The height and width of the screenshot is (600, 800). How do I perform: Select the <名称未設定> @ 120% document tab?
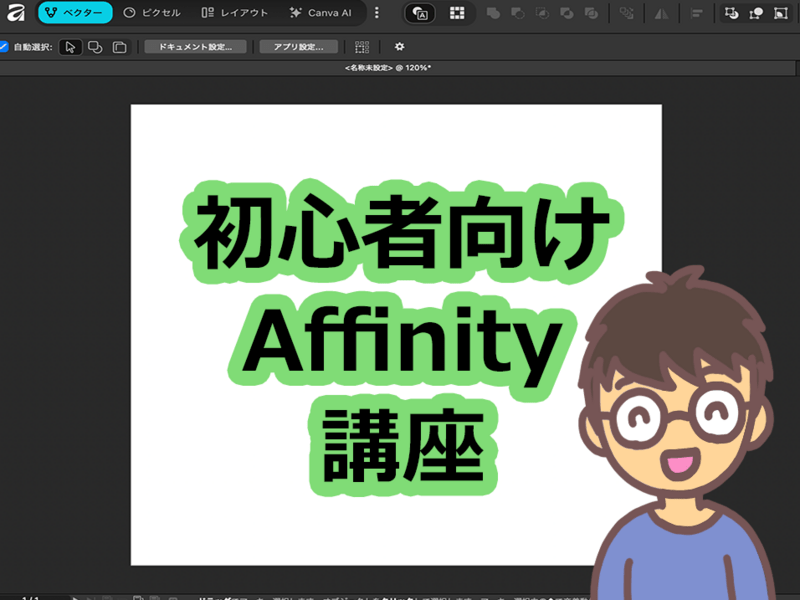coord(388,68)
